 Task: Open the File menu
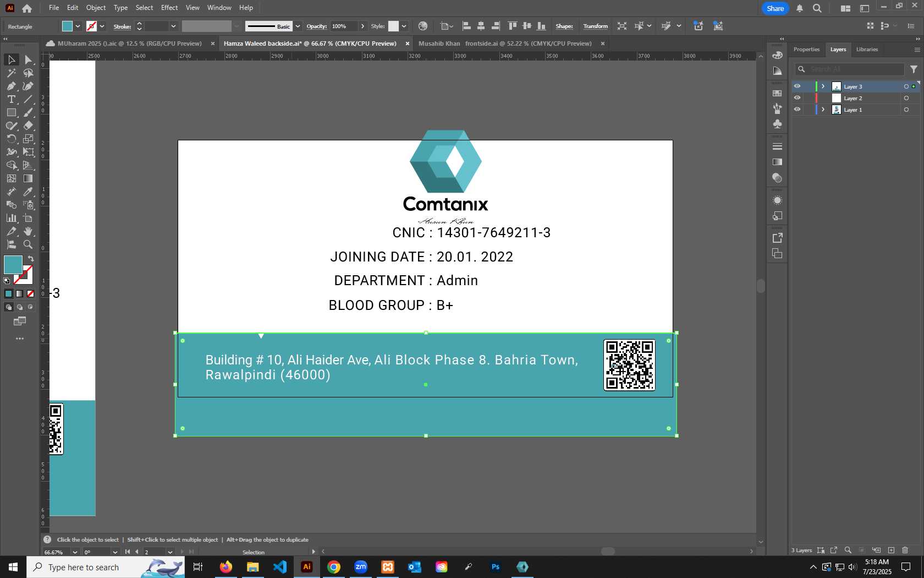[54, 8]
